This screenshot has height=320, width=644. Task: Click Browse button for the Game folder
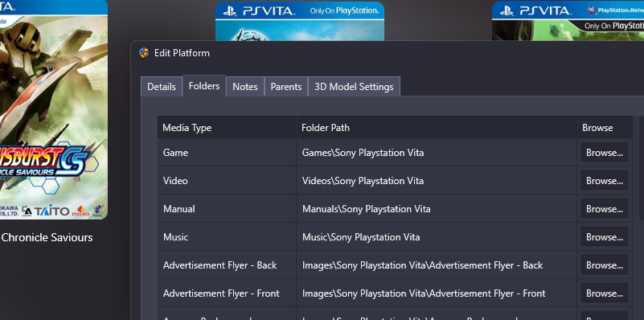605,153
